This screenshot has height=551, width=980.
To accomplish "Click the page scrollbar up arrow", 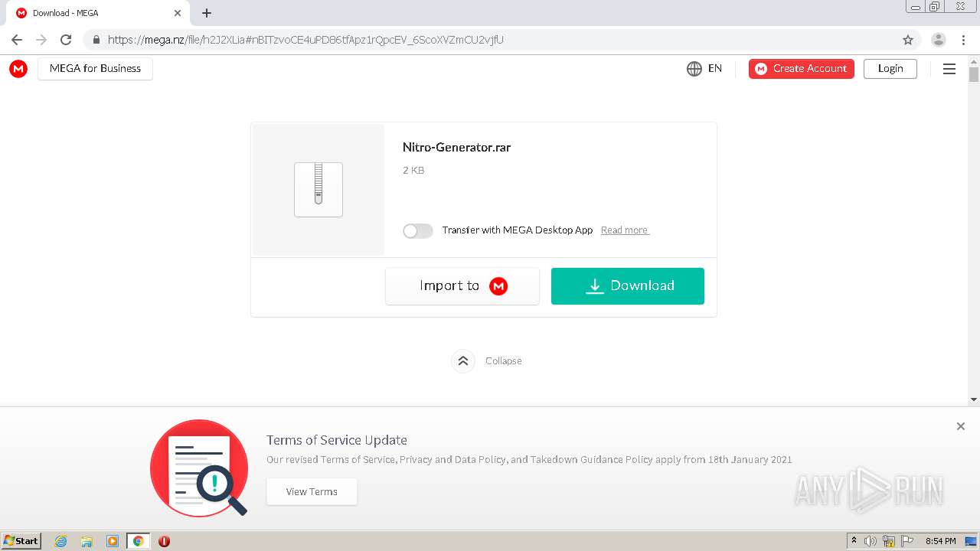I will [974, 60].
